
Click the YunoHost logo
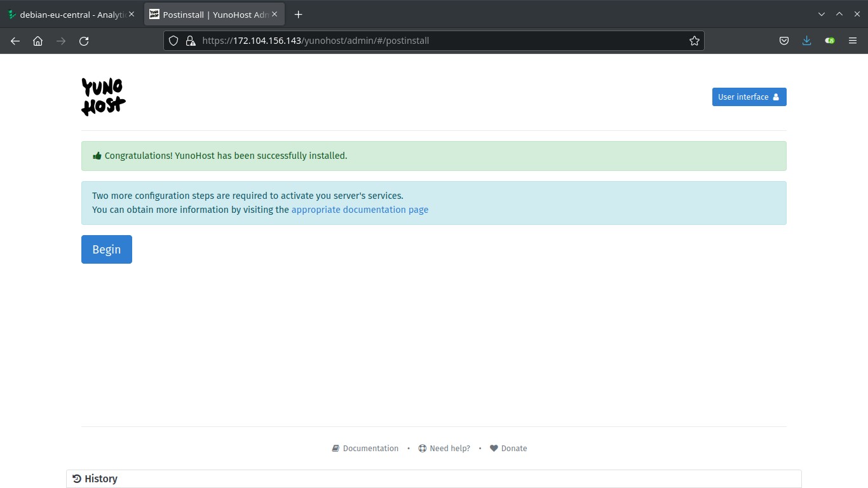[103, 97]
